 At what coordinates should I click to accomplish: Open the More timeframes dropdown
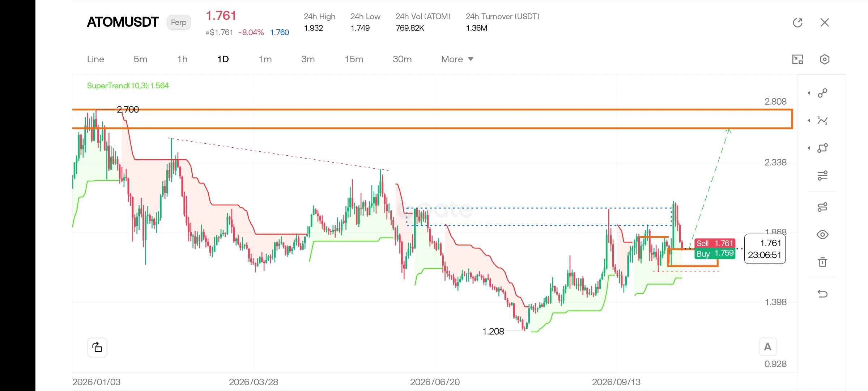pyautogui.click(x=457, y=59)
